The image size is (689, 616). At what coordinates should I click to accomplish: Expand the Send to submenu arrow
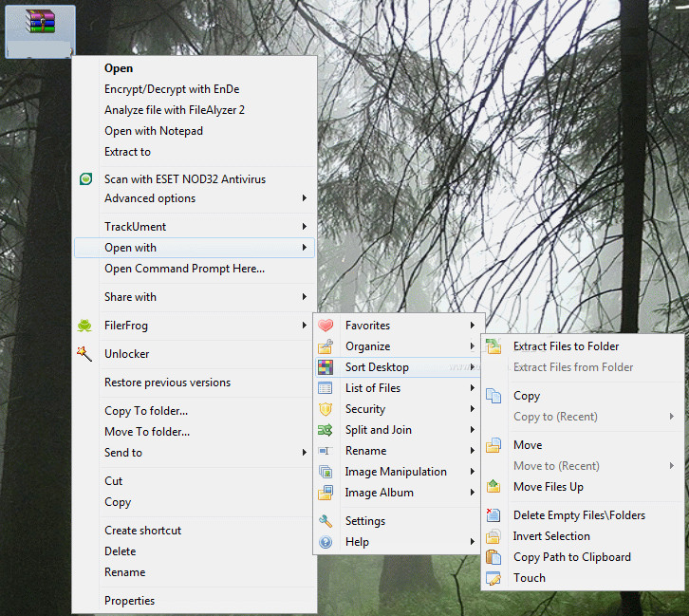tap(304, 452)
